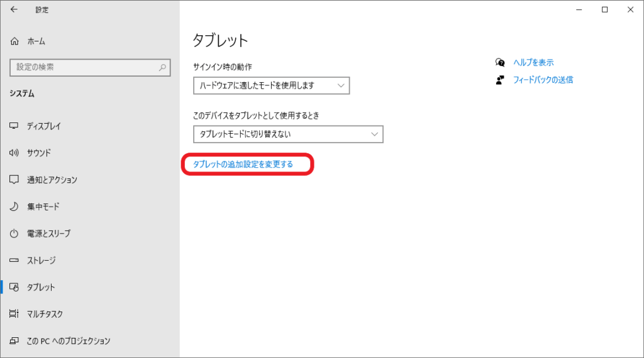Click フィードバックの送信 link
This screenshot has height=358, width=644.
click(x=543, y=80)
